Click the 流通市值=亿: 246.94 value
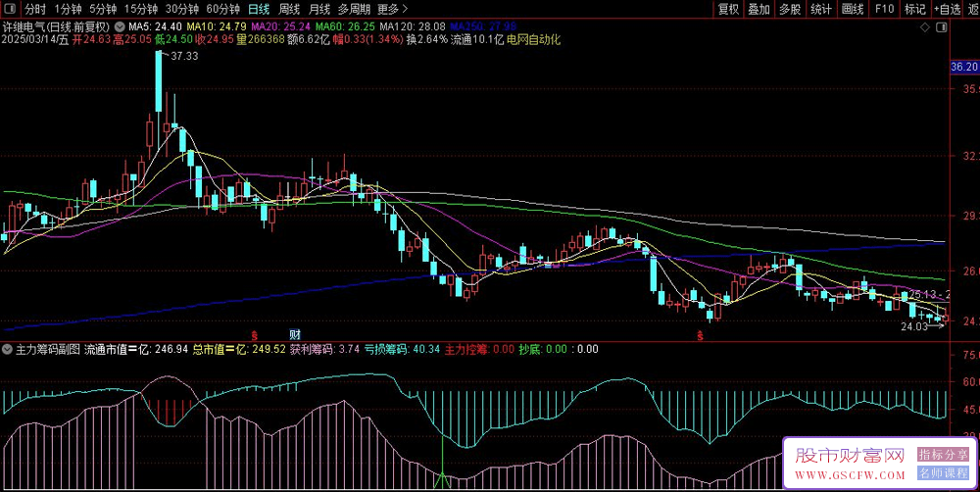980x492 pixels. [x=136, y=350]
